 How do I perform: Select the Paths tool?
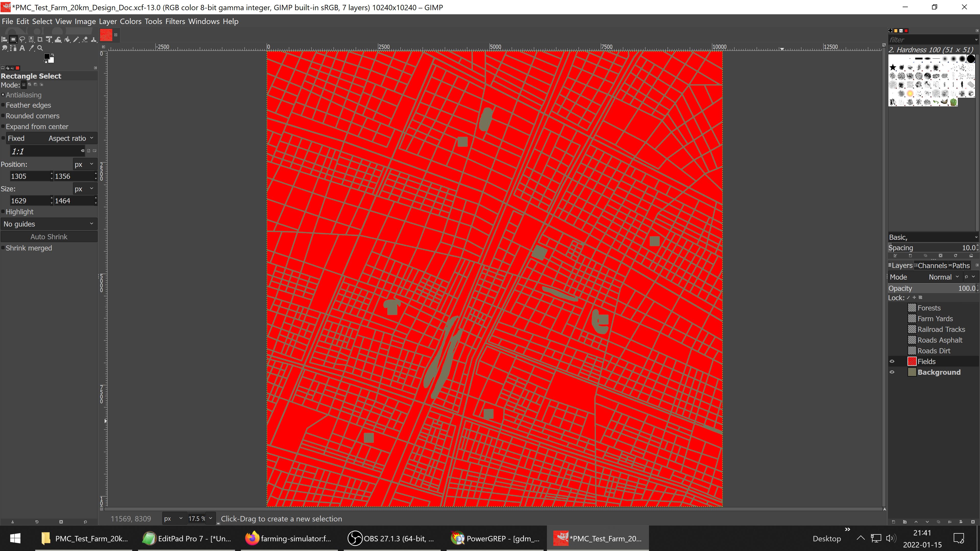(x=13, y=48)
